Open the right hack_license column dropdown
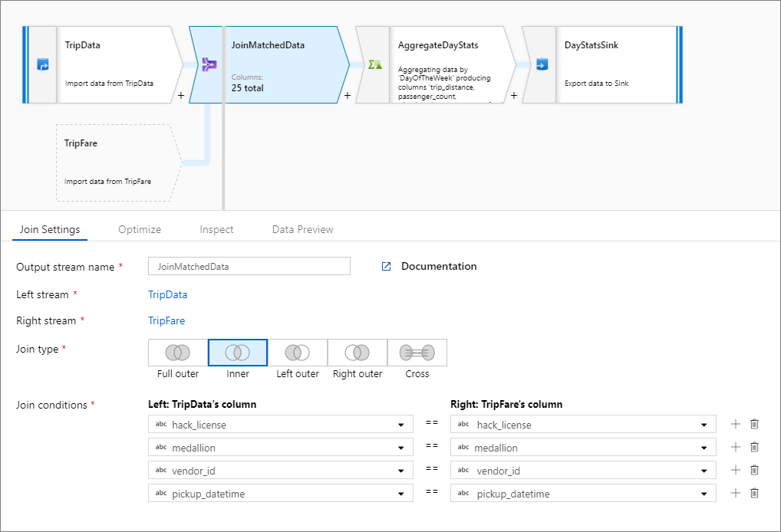 click(706, 424)
